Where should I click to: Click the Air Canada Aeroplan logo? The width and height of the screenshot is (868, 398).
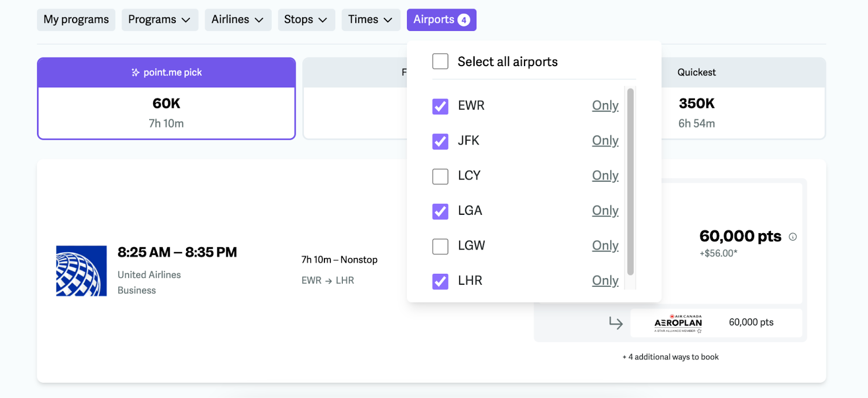678,323
